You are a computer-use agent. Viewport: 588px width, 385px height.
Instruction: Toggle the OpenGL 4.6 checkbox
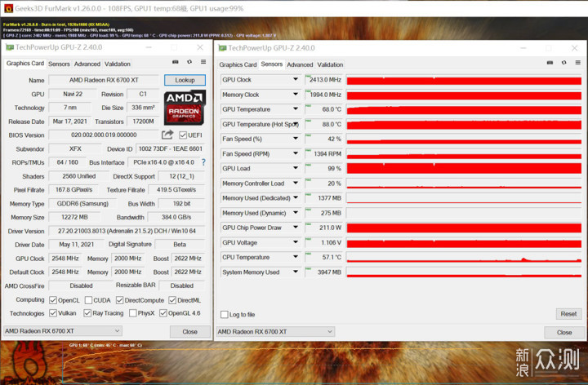tap(163, 313)
